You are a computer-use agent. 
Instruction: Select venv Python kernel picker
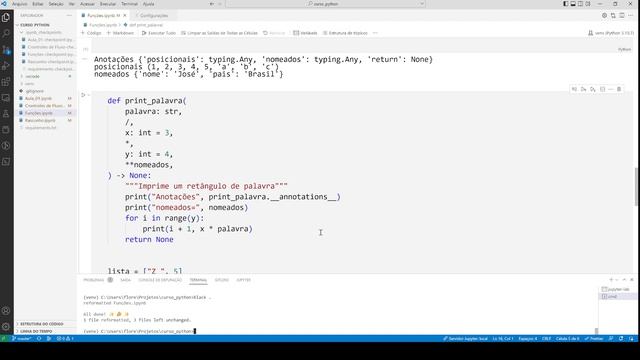pos(611,33)
